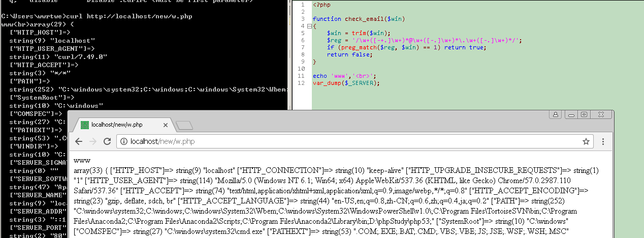Click the '$reg =' regex line in editor

[425, 40]
